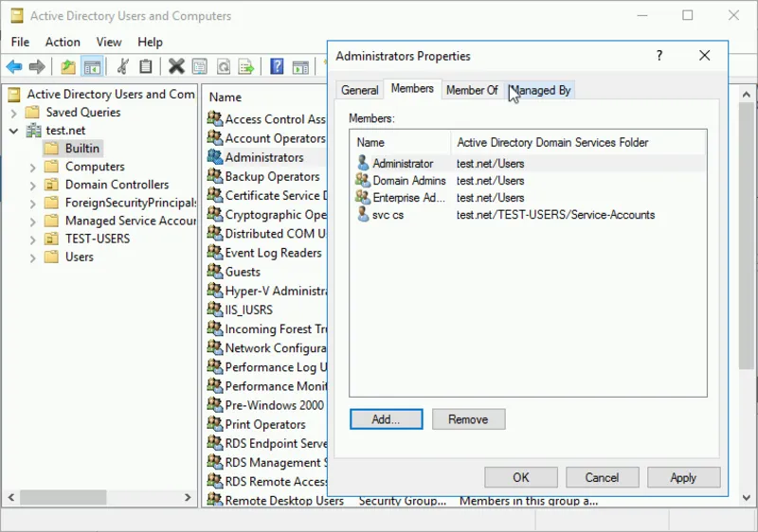Click the Add... button

click(x=387, y=419)
